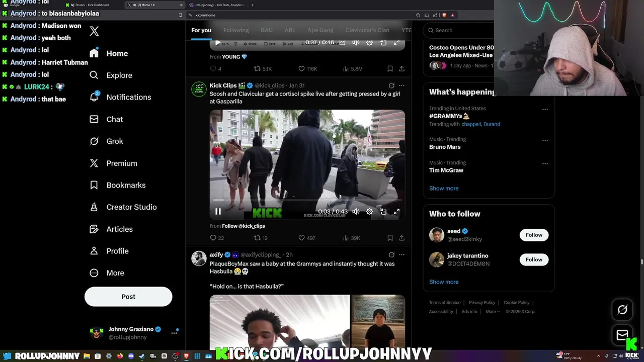Open account menu dots beside Johnny Graziano

click(x=174, y=333)
